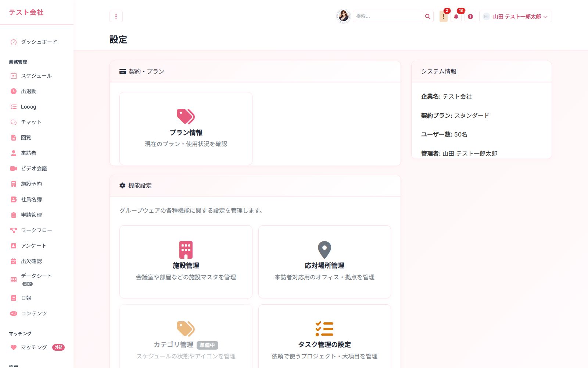Click the 申請管理 clipboard icon
The image size is (588, 368).
[x=14, y=215]
